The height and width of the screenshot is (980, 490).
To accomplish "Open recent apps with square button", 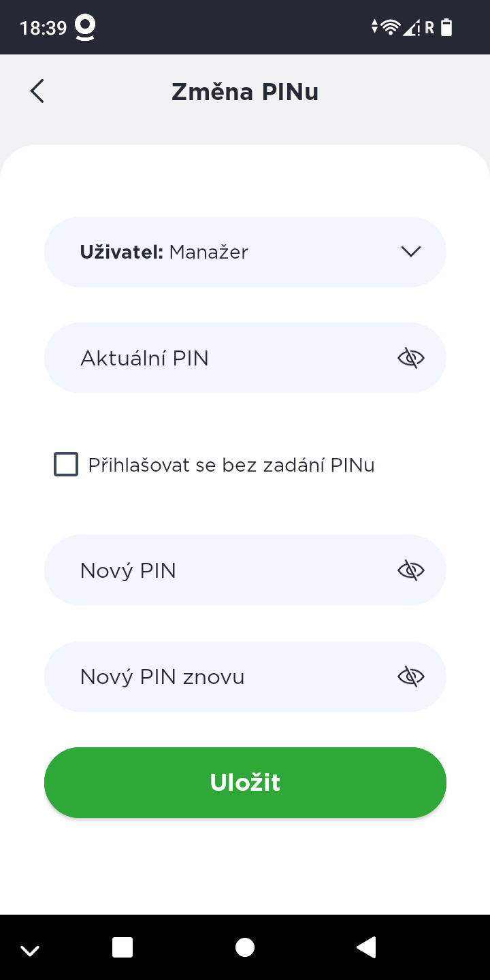I will (122, 947).
